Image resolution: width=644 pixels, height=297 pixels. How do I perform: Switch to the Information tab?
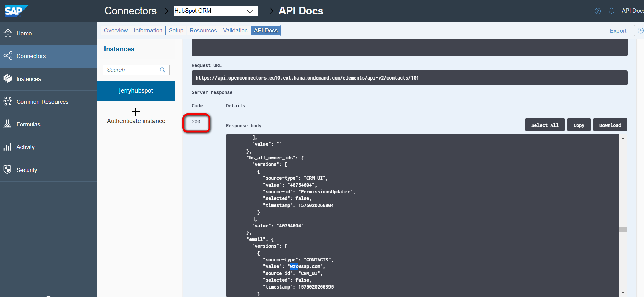pos(148,30)
